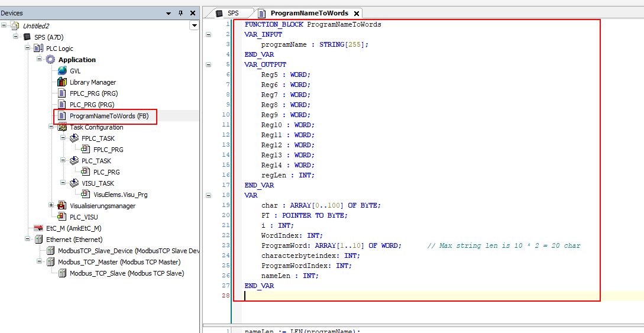Click the Application gear icon

click(x=51, y=60)
